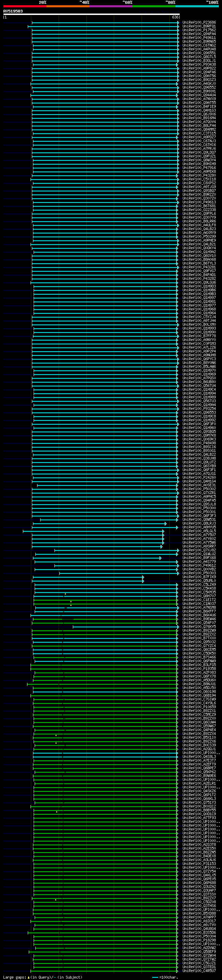Open the UniRef100_Q94FA4 hit label
The height and width of the screenshot is (980, 222).
[199, 34]
